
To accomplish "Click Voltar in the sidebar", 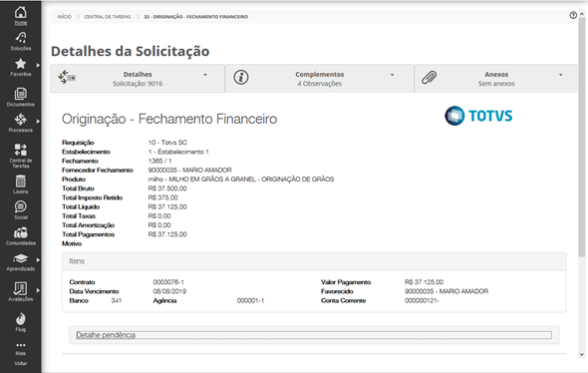I will (x=21, y=363).
